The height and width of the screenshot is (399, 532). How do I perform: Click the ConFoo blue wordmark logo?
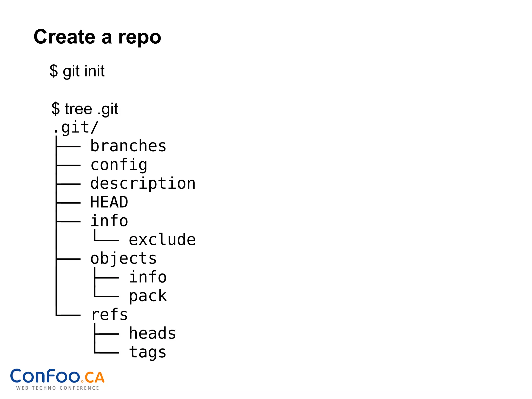45,376
